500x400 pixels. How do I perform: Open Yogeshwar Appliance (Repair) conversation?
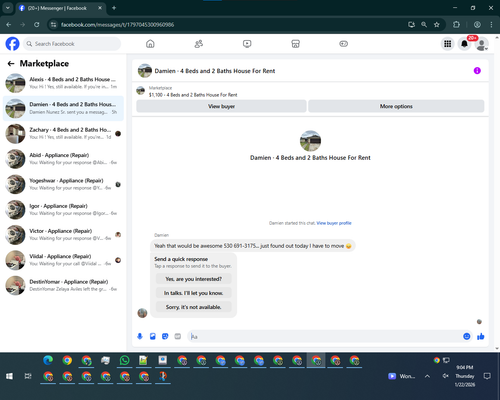[x=63, y=184]
